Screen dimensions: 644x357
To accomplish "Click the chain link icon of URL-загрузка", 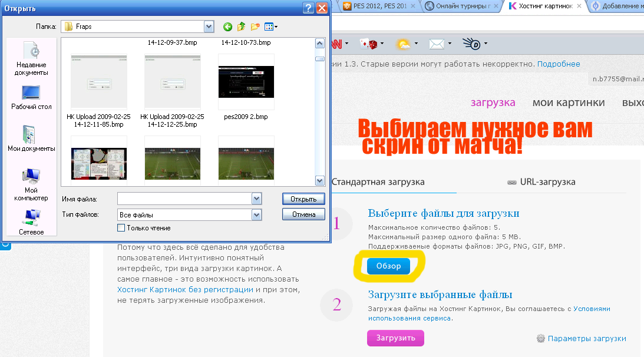I will (512, 183).
